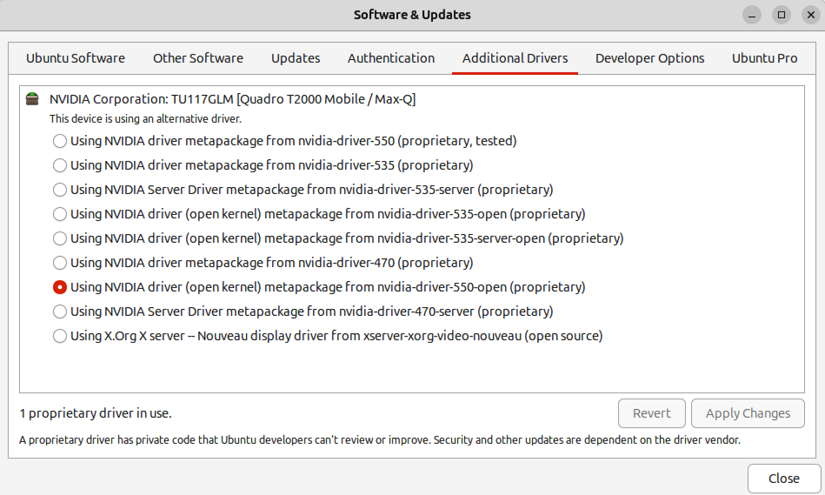Click the Revert button
The height and width of the screenshot is (495, 825).
coord(652,413)
